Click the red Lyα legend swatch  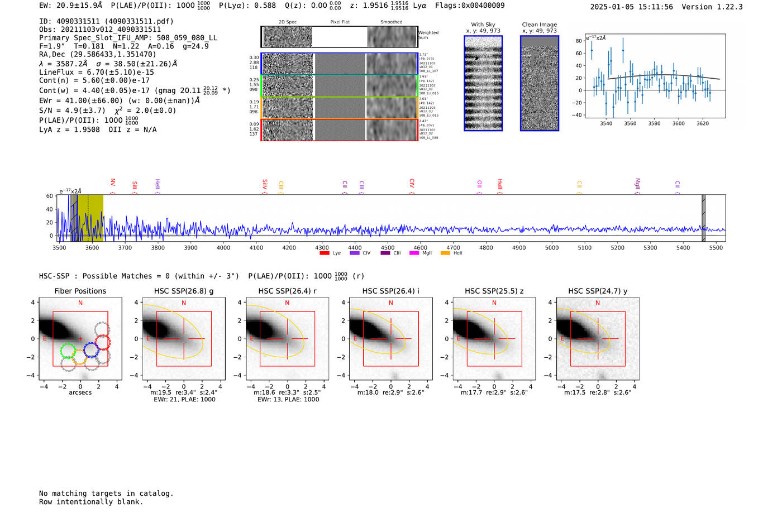point(324,253)
